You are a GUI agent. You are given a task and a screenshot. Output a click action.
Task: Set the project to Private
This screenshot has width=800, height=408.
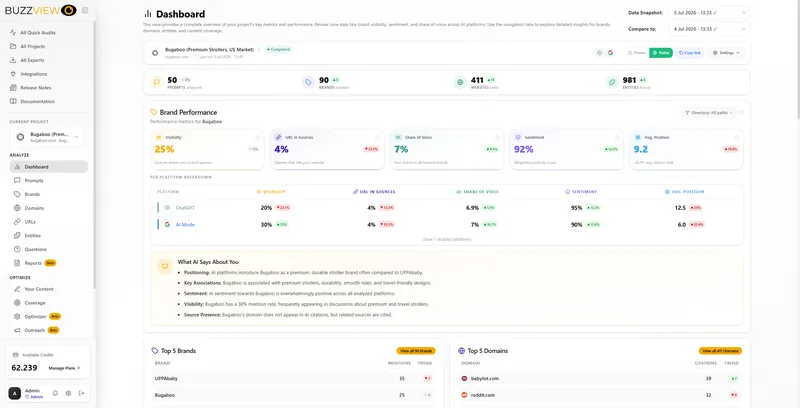636,53
